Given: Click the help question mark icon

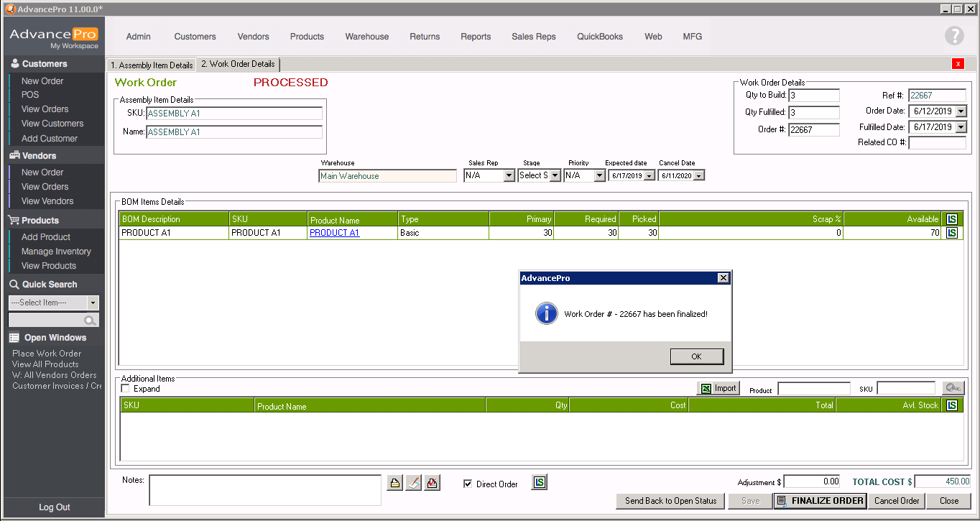Looking at the screenshot, I should point(953,36).
